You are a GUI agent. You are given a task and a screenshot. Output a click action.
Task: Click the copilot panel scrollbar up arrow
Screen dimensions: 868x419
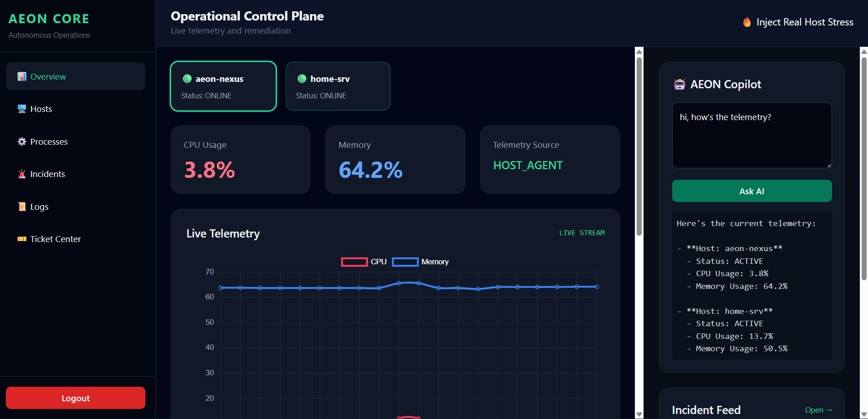[864, 51]
